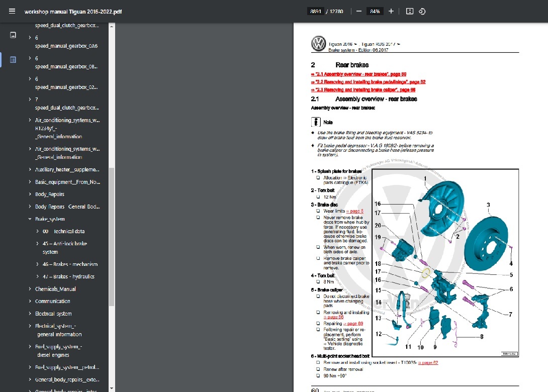Open the Wear limits page link
The image size is (548, 392).
[354, 211]
